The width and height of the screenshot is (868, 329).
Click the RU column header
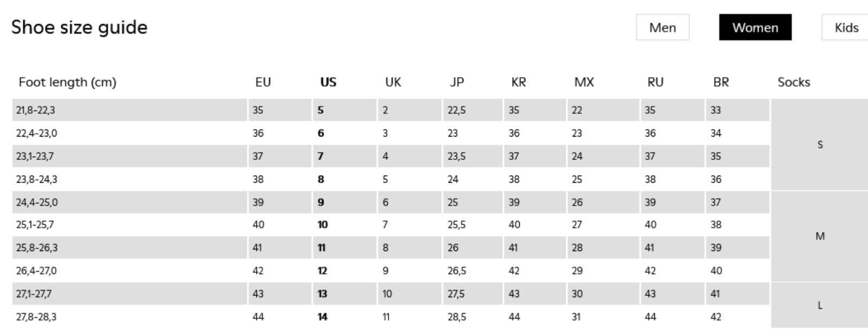655,82
